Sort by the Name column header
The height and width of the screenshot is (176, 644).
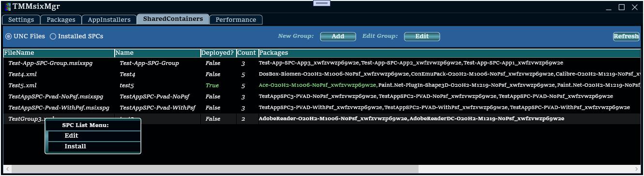[x=157, y=53]
